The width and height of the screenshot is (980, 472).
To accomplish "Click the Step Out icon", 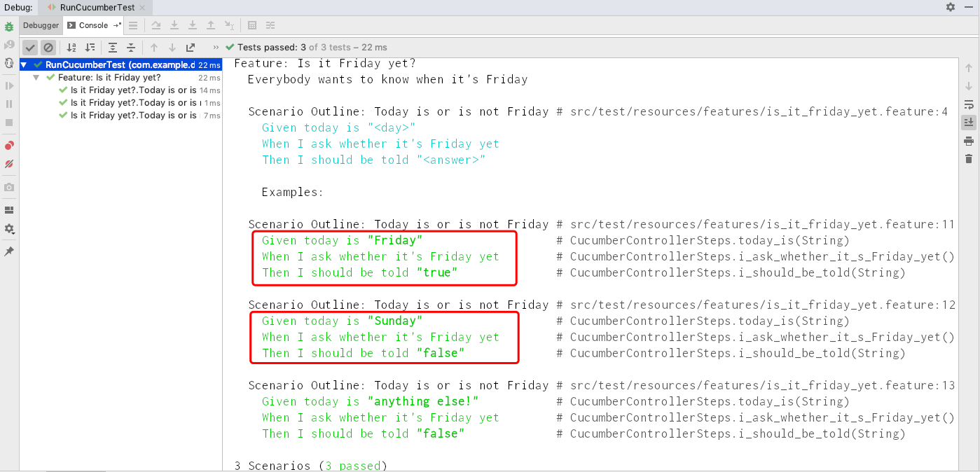I will 211,25.
